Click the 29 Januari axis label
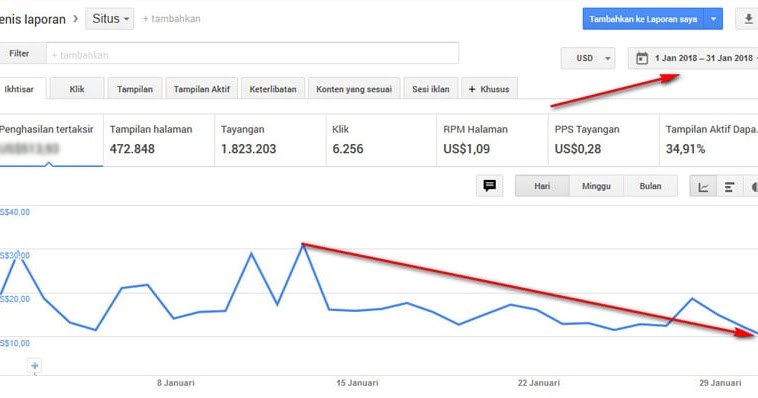 720,383
